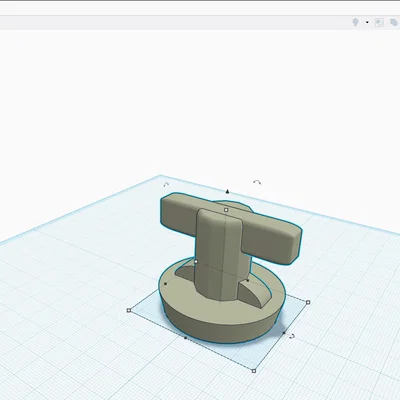The height and width of the screenshot is (400, 400).
Task: Click the round white handle where stem meets disc
Action: coord(196,262)
